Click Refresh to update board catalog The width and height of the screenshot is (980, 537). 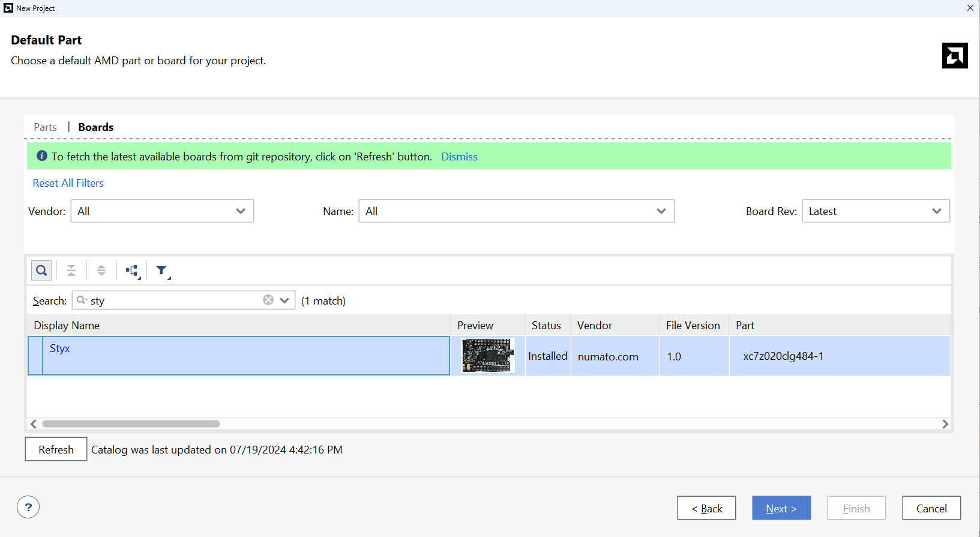coord(56,449)
